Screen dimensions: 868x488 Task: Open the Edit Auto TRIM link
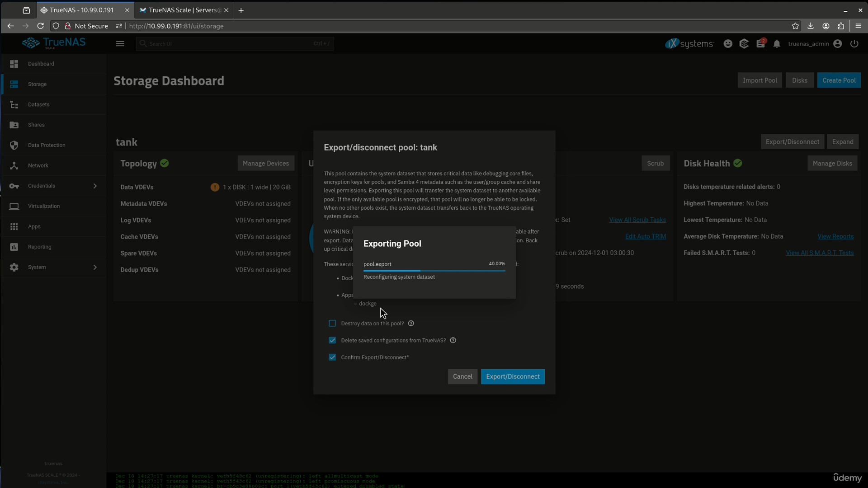645,237
